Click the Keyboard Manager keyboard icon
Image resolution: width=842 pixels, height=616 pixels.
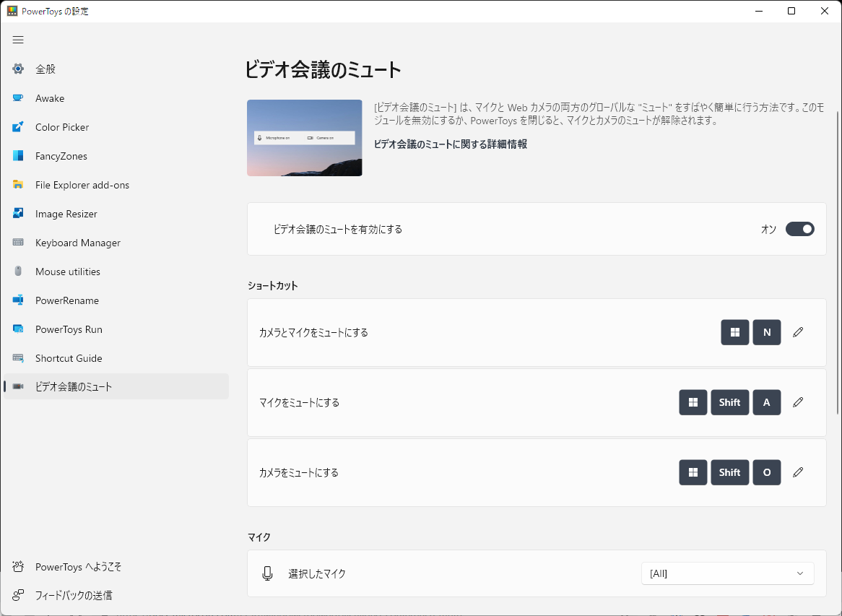(18, 242)
